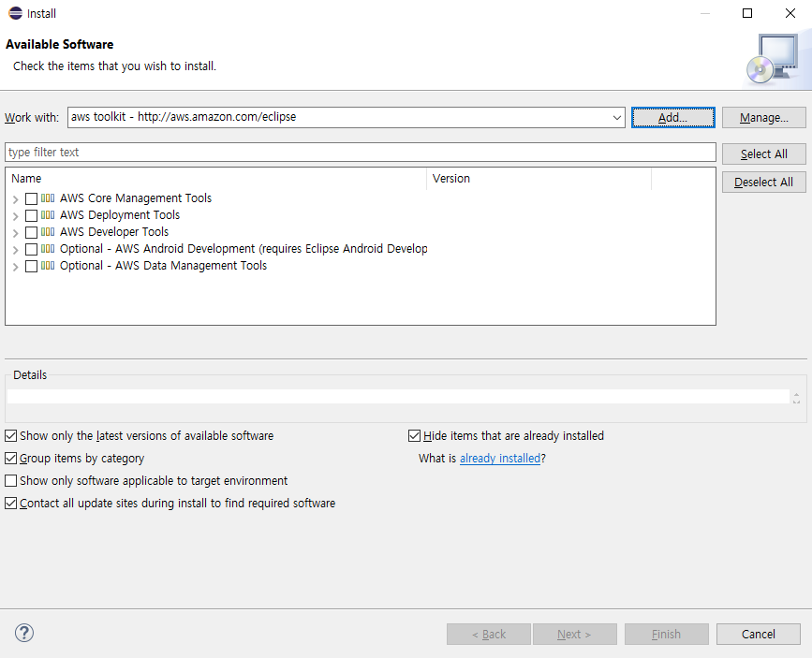The width and height of the screenshot is (812, 658).
Task: Click the category icon for AWS Deployment Tools
Action: (48, 215)
